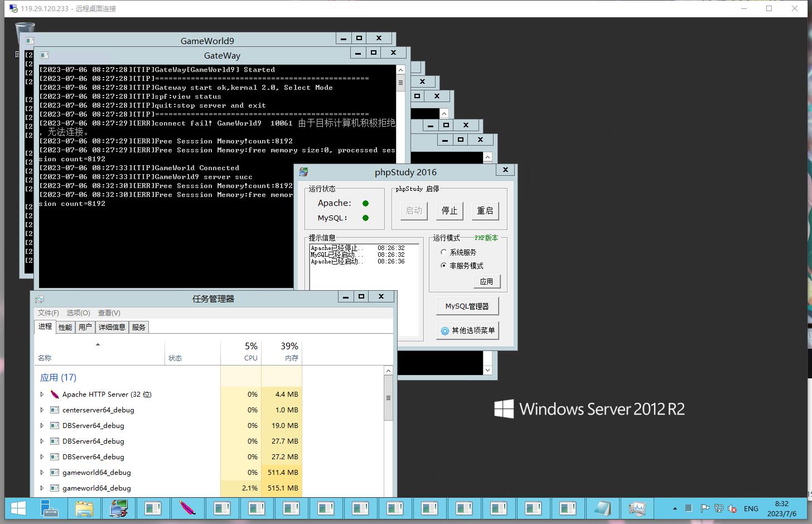
Task: Click the muted speaker tray icon
Action: [732, 508]
